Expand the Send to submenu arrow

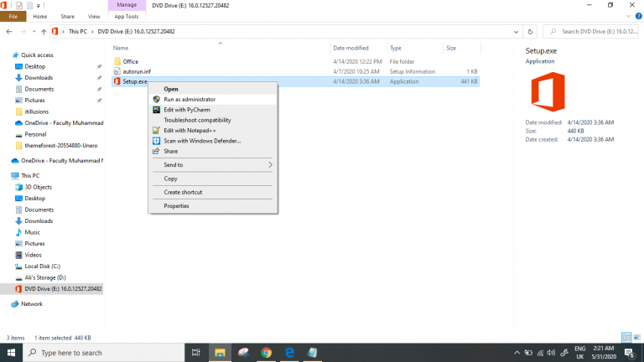(270, 164)
